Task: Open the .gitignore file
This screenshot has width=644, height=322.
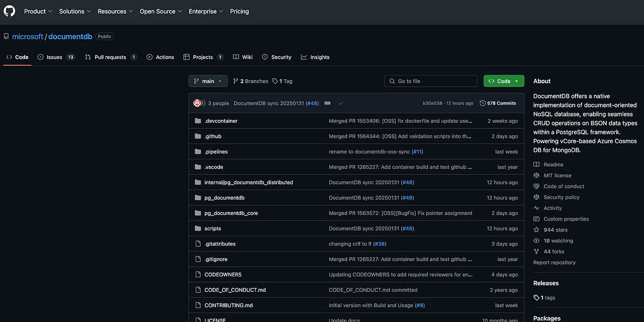Action: pos(216,259)
